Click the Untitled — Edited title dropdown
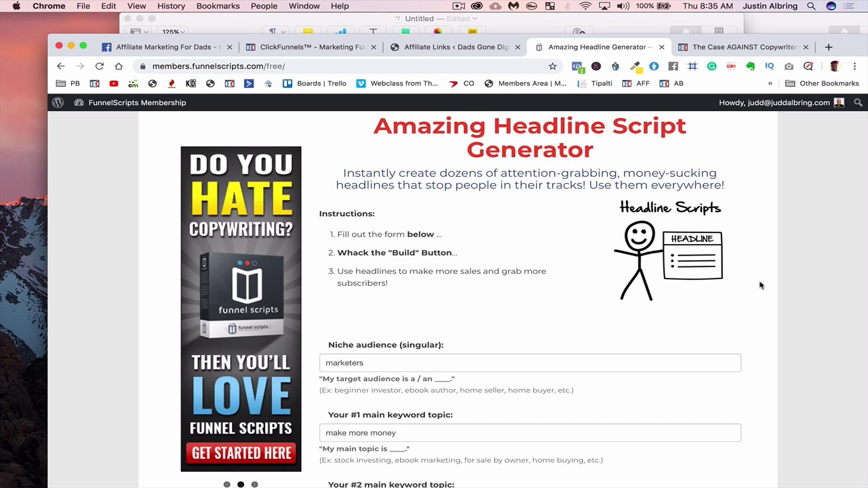This screenshot has width=868, height=488. click(x=441, y=18)
